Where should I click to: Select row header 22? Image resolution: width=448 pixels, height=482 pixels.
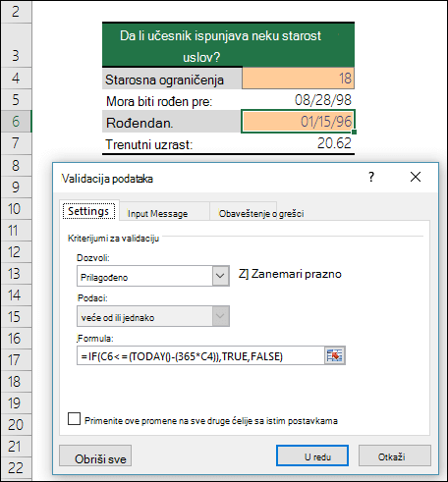coord(16,467)
